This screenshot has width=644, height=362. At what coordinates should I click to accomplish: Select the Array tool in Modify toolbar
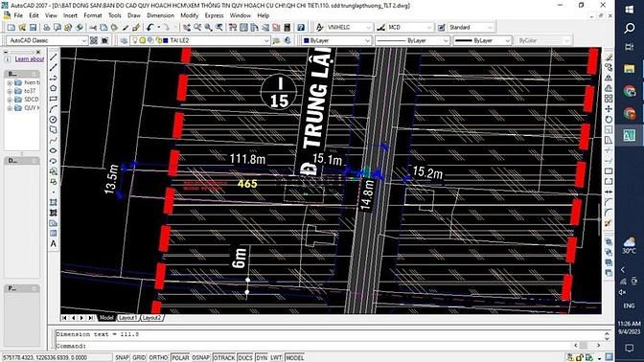coord(609,99)
